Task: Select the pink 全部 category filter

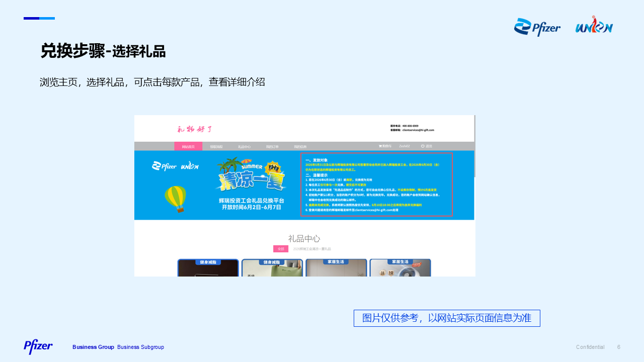Action: [281, 248]
